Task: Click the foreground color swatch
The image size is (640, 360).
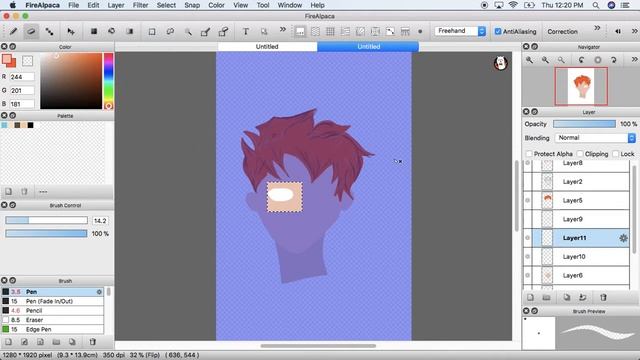Action: [x=7, y=59]
